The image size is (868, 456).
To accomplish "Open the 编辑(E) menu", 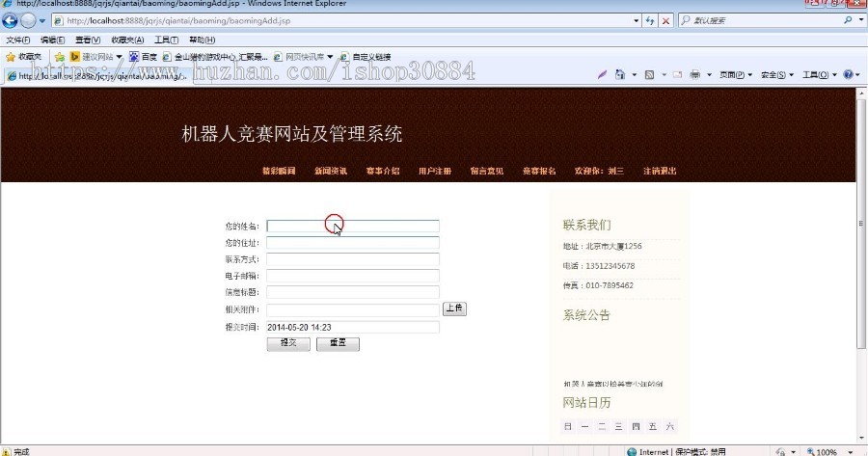I will coord(53,40).
